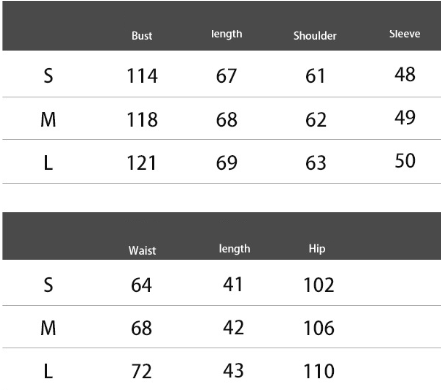Select hip value 102

coord(319,285)
